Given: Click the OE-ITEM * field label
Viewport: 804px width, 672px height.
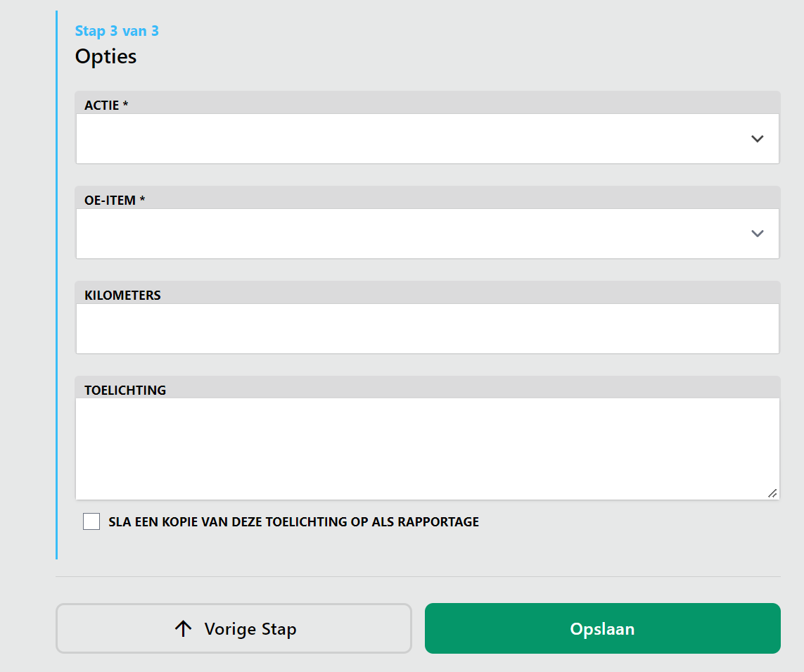Looking at the screenshot, I should click(115, 201).
